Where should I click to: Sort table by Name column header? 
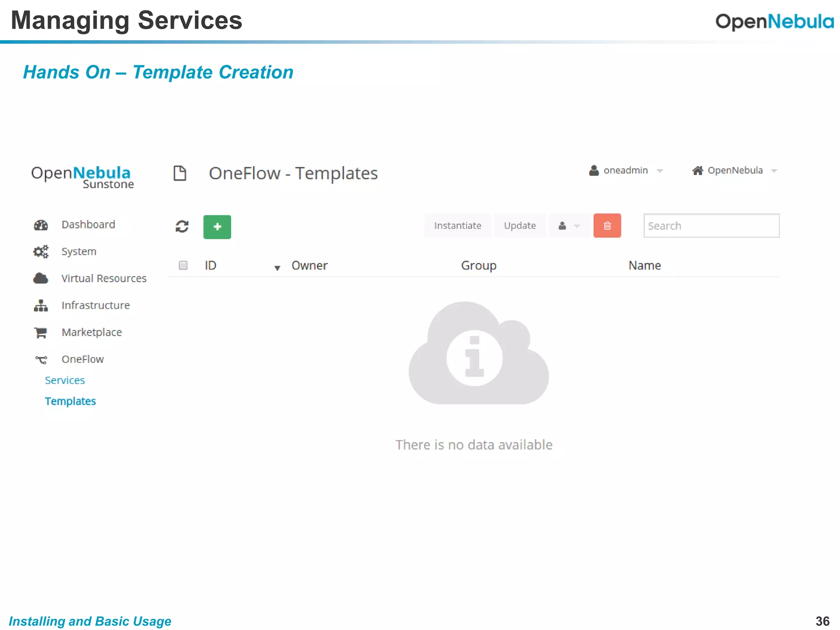[644, 265]
